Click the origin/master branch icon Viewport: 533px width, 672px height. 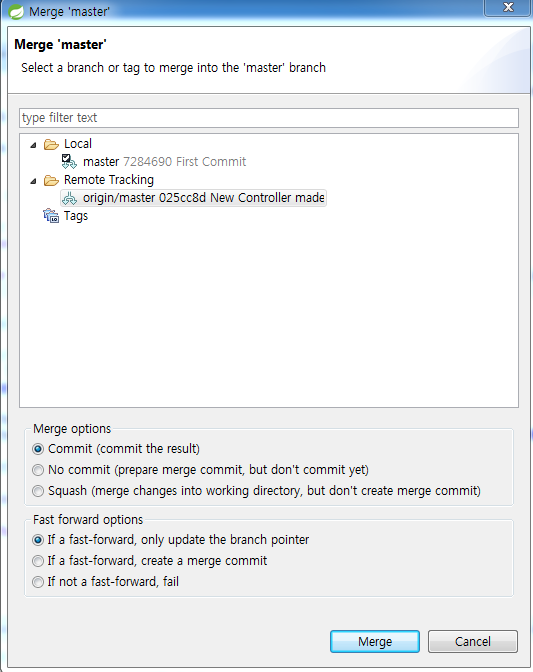pyautogui.click(x=69, y=198)
